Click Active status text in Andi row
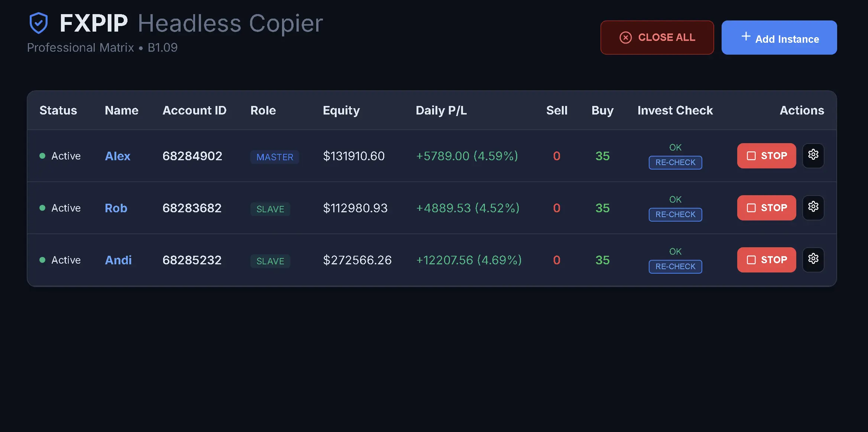868x432 pixels. pyautogui.click(x=66, y=260)
